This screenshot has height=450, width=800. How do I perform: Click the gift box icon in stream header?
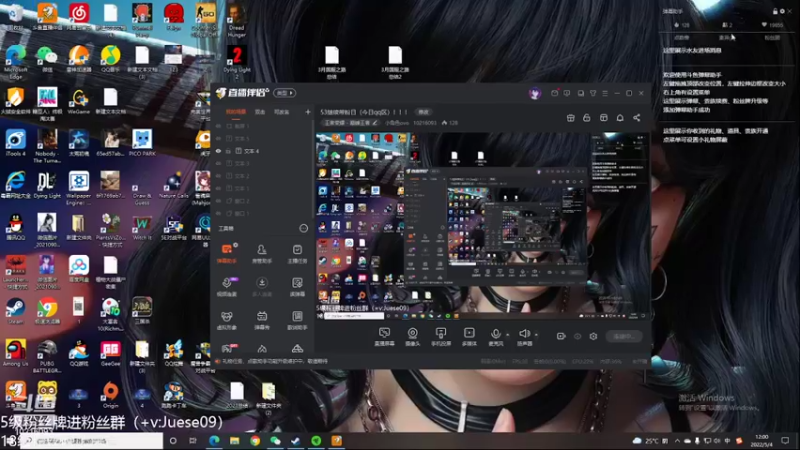[570, 118]
